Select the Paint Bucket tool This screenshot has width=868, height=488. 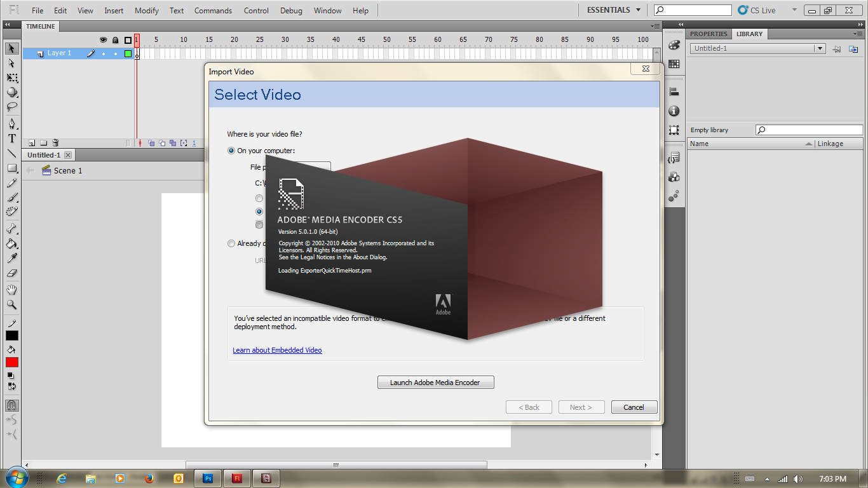pyautogui.click(x=12, y=243)
